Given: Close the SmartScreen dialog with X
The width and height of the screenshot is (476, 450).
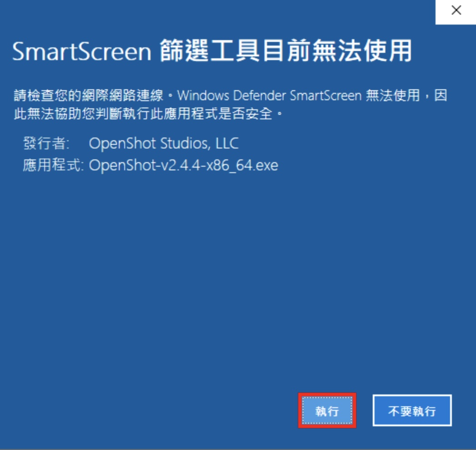Looking at the screenshot, I should [456, 11].
